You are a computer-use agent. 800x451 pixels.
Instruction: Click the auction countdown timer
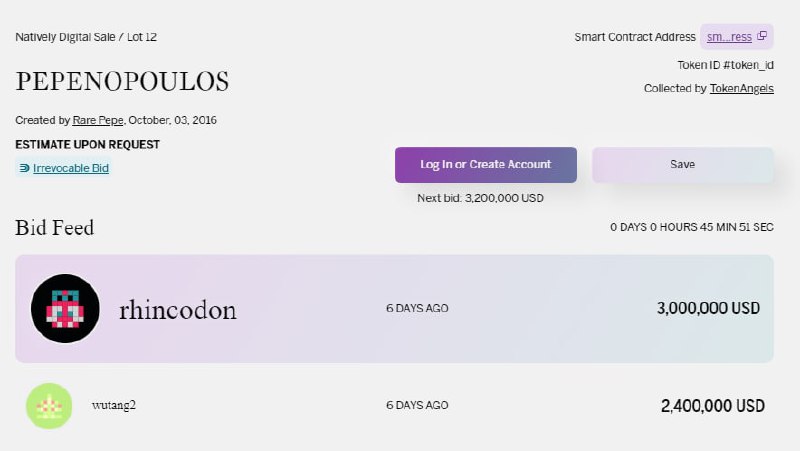692,227
